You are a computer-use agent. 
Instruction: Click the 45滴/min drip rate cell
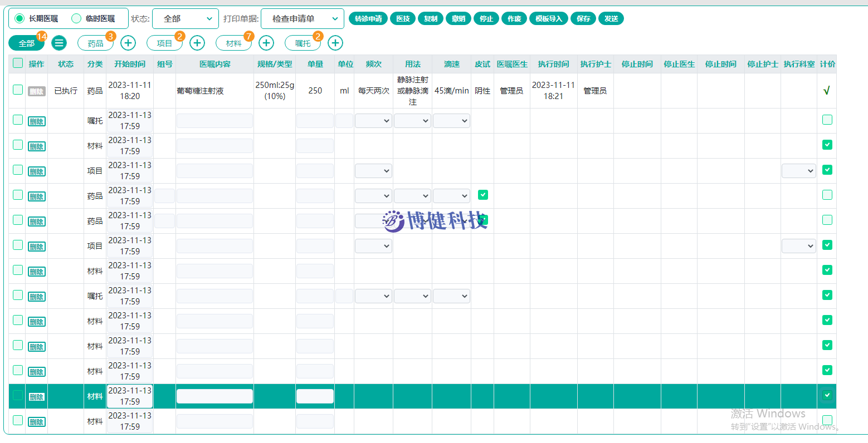coord(451,91)
